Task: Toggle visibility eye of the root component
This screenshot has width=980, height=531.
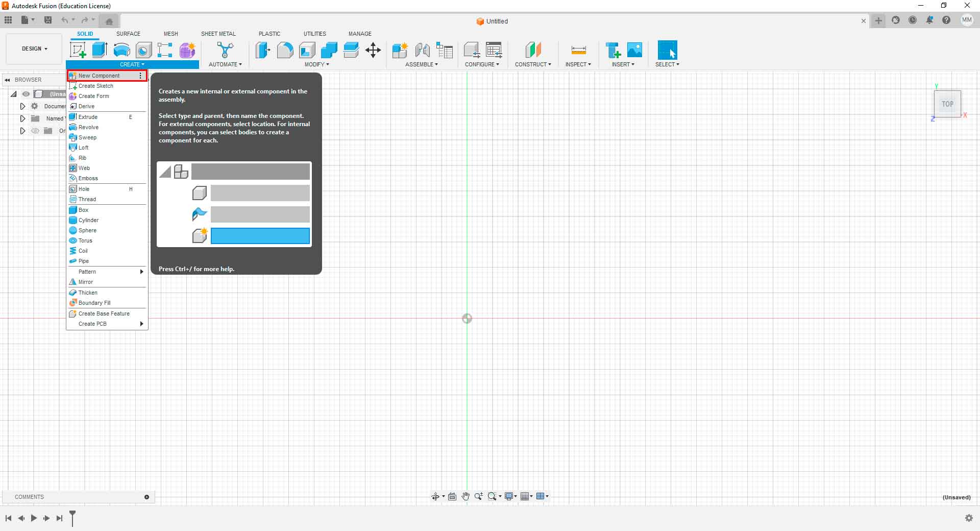Action: [x=26, y=94]
